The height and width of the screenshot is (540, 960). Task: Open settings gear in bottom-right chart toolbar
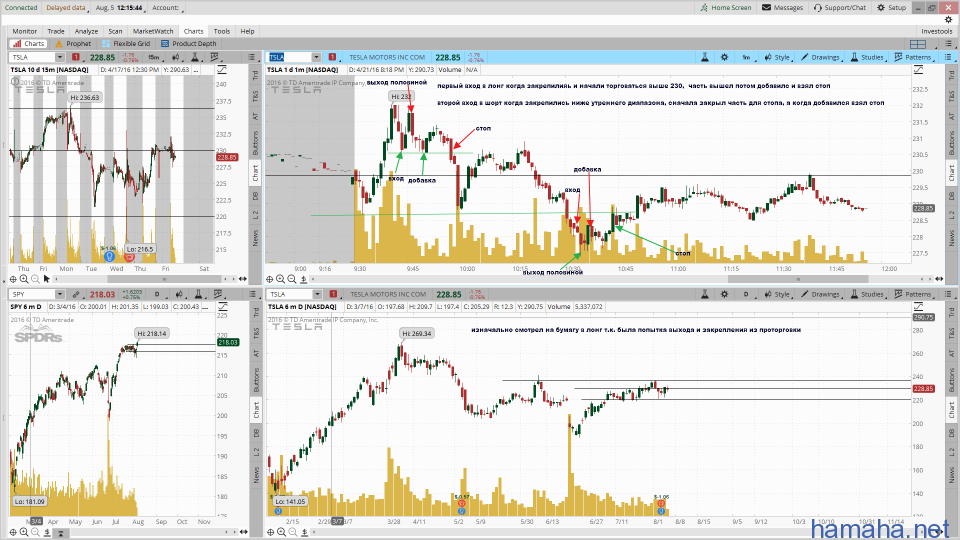[725, 294]
